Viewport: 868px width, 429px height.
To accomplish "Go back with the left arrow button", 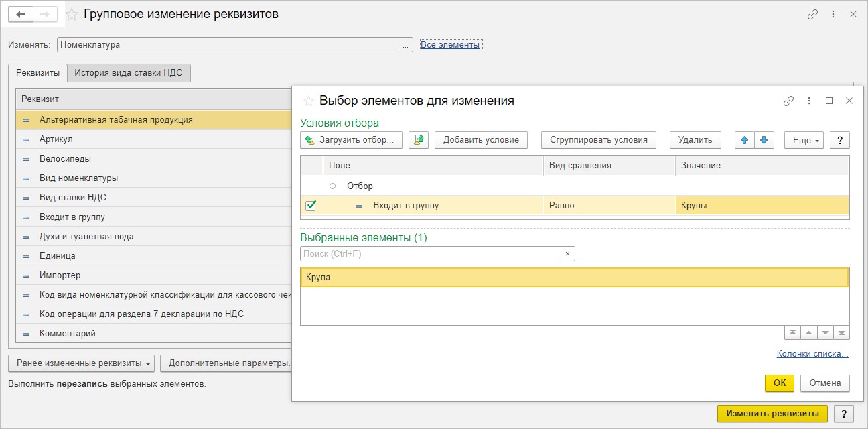I will click(x=21, y=14).
